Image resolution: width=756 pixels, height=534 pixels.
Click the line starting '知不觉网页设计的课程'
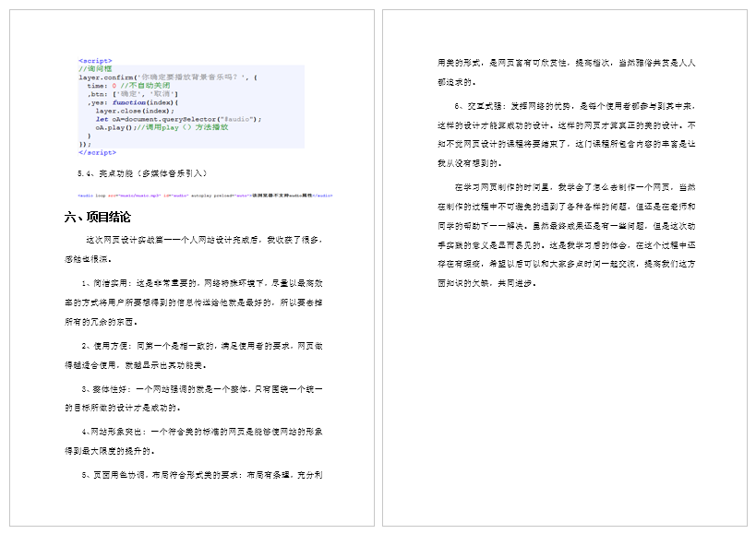coord(567,144)
